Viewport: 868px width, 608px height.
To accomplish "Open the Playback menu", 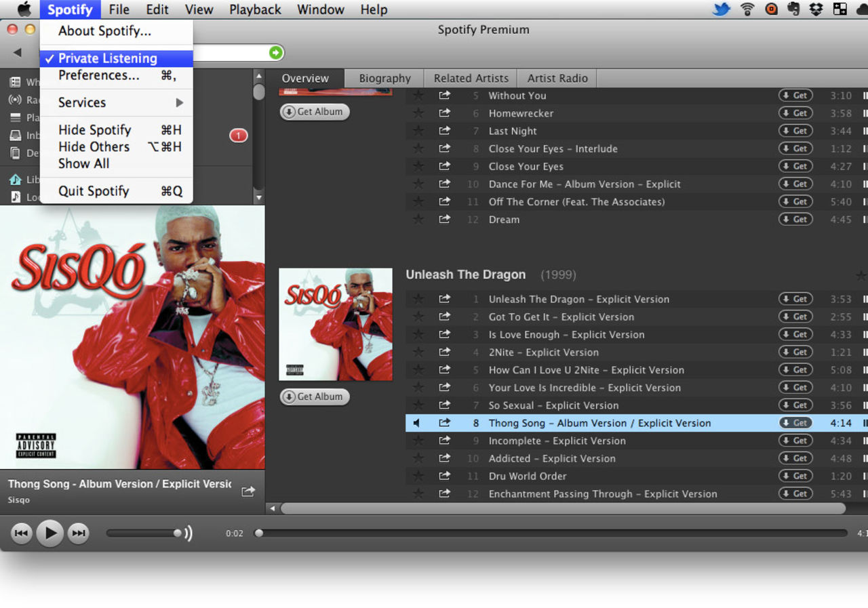I will coord(255,9).
